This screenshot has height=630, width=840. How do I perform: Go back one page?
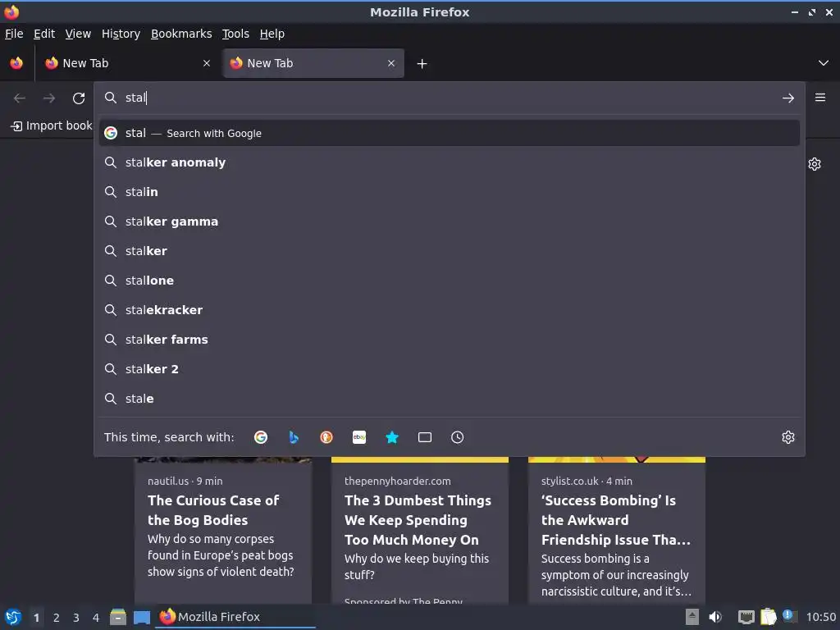pyautogui.click(x=20, y=98)
